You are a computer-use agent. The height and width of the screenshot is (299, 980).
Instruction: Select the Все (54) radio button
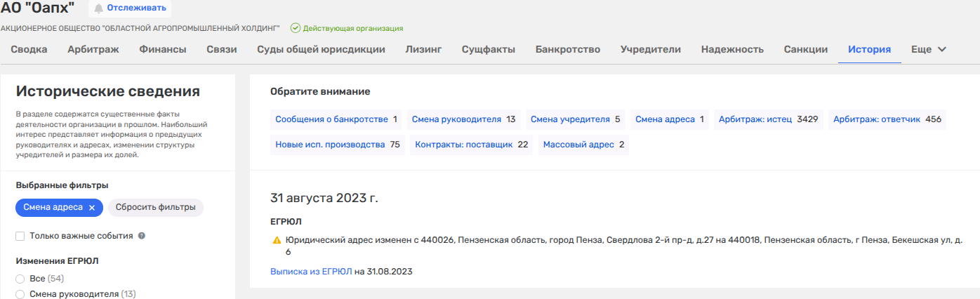[x=20, y=279]
